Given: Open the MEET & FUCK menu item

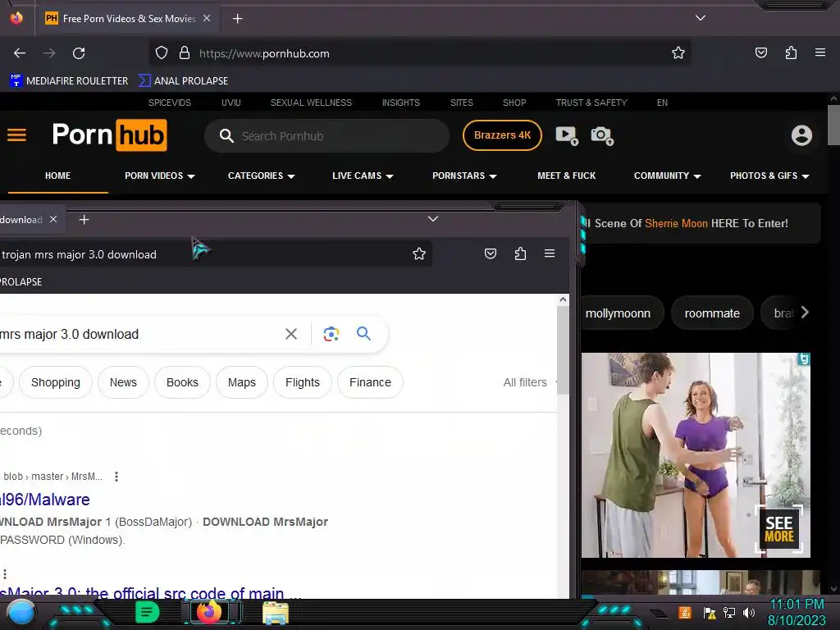Looking at the screenshot, I should [x=566, y=176].
